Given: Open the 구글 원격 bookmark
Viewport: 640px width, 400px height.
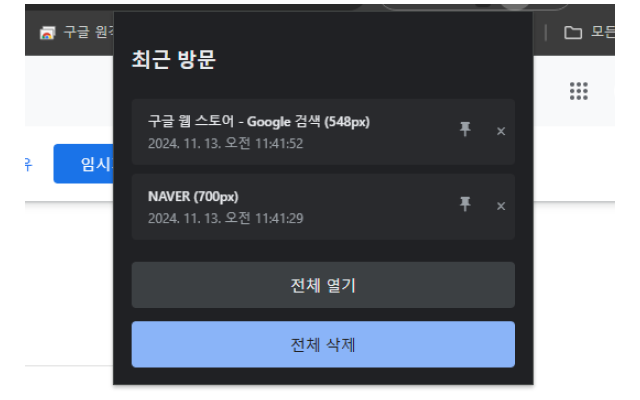Looking at the screenshot, I should pos(78,32).
